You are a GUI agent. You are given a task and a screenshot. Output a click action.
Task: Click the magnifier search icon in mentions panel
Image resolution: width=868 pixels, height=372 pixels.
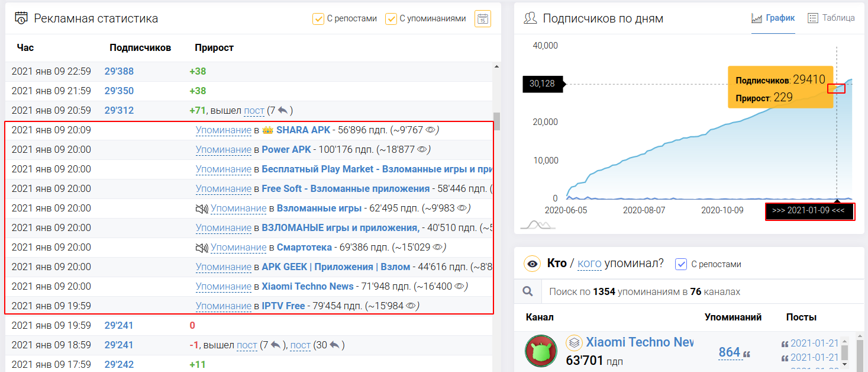[528, 291]
